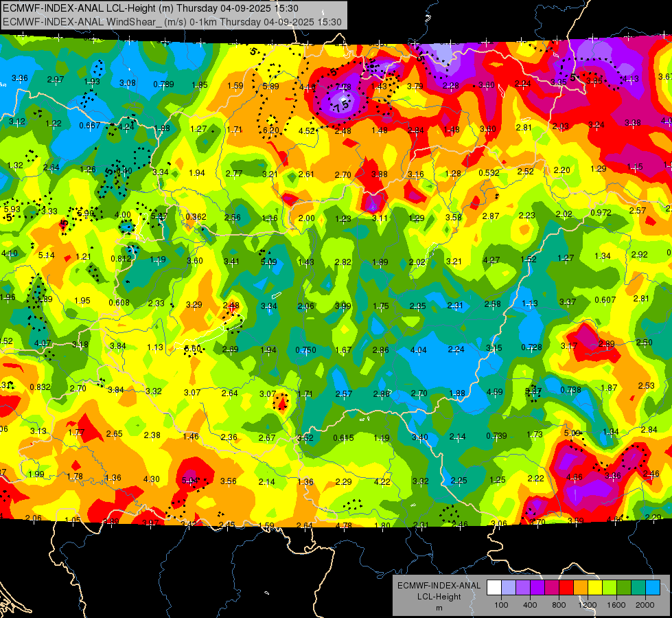Image resolution: width=672 pixels, height=618 pixels.
Task: Click the teal legend swatch
Action: tap(638, 588)
